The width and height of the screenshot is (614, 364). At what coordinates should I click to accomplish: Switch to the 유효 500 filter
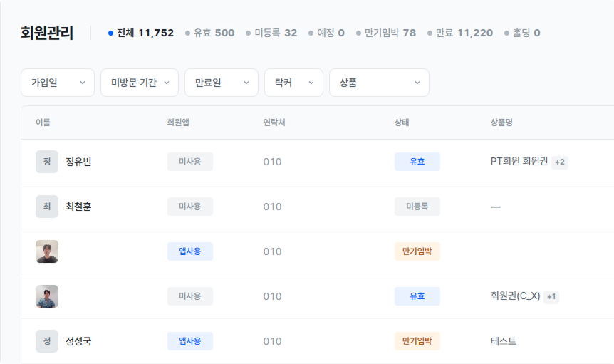(210, 33)
